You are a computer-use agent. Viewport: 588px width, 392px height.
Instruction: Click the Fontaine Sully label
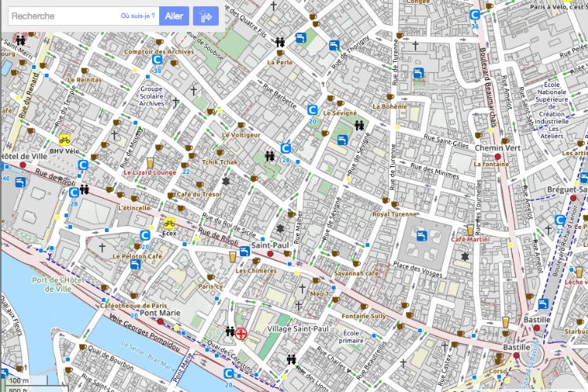[x=363, y=316]
